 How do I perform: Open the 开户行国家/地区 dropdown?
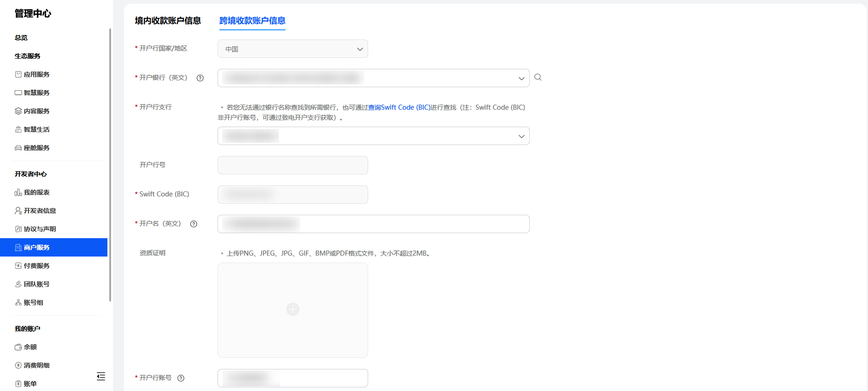point(293,49)
